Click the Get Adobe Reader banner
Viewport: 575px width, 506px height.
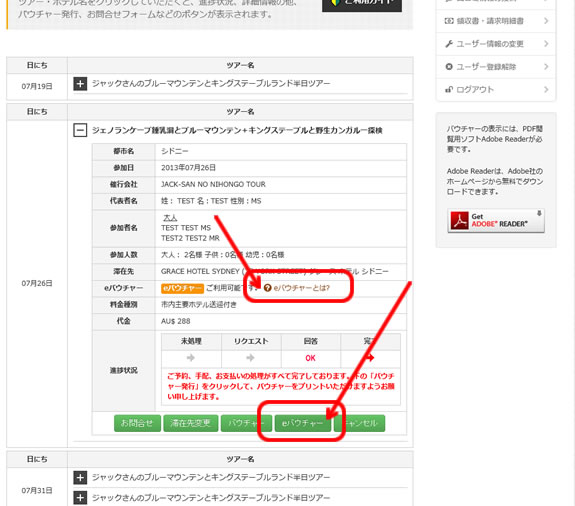(x=496, y=221)
